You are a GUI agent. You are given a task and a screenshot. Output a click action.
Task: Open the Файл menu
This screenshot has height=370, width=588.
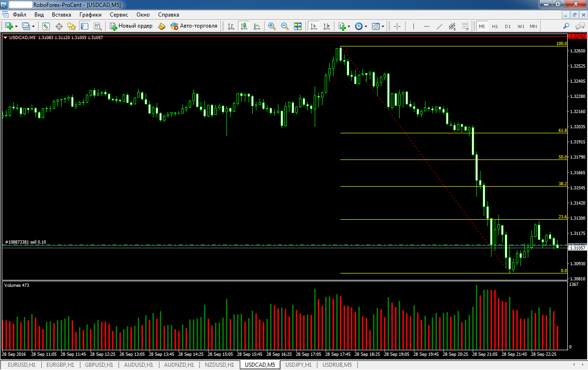pyautogui.click(x=19, y=15)
